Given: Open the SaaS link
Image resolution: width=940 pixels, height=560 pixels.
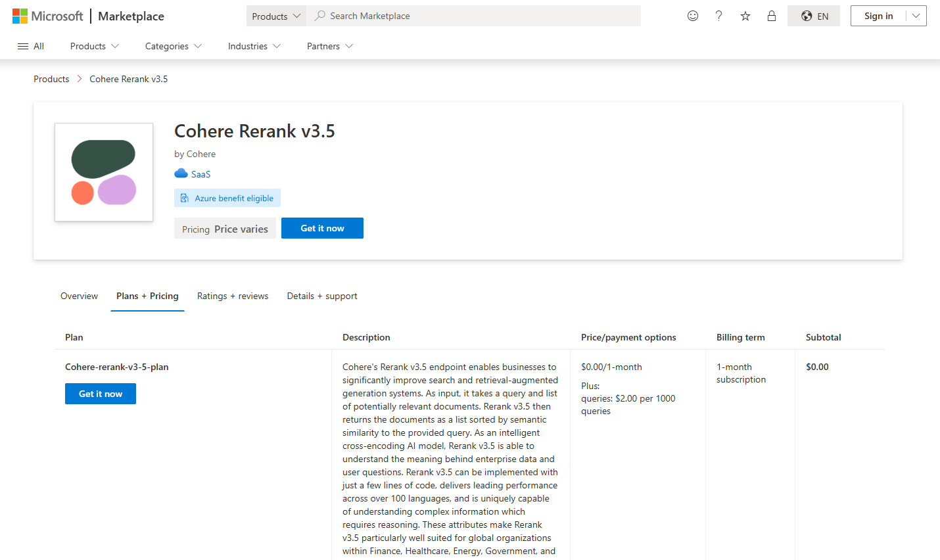Looking at the screenshot, I should click(x=200, y=174).
